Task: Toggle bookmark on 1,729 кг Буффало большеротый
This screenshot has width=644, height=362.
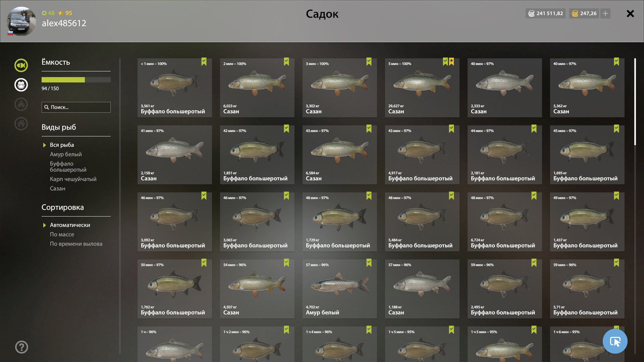Action: [369, 196]
